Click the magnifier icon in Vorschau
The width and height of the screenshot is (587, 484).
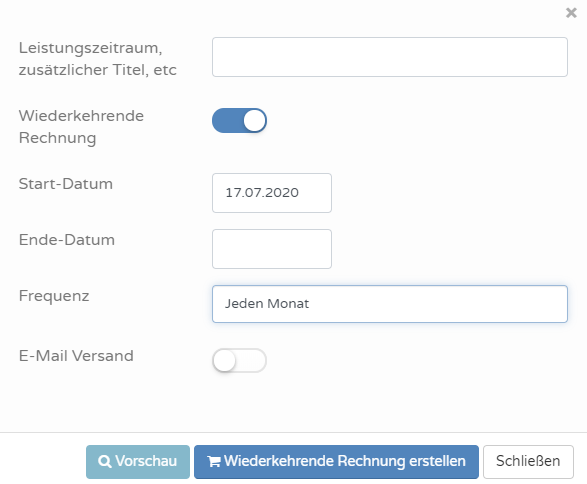pos(104,461)
